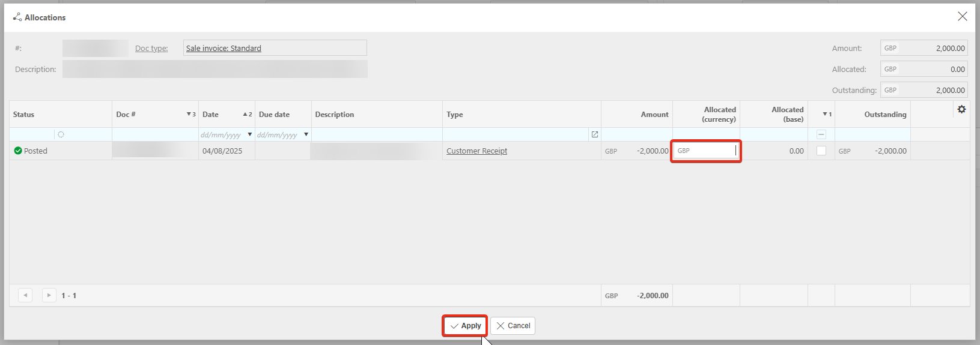Sort by the Amount column header
980x345 pixels.
(637, 114)
